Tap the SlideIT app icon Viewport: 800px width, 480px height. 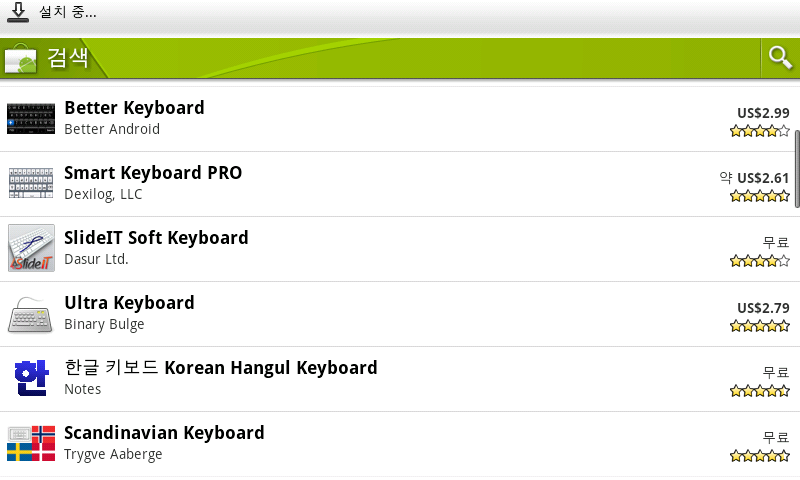pos(31,248)
